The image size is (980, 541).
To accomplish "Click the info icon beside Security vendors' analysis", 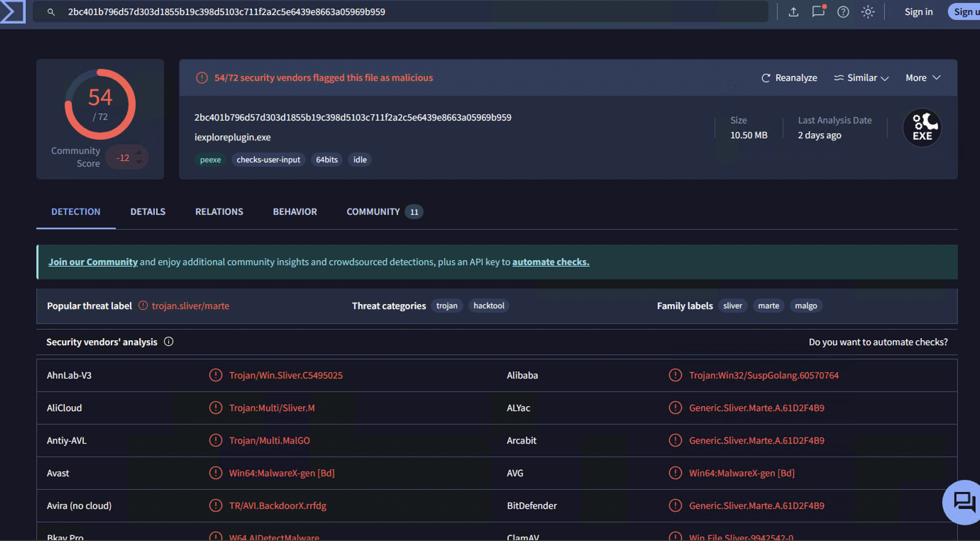I will [169, 342].
